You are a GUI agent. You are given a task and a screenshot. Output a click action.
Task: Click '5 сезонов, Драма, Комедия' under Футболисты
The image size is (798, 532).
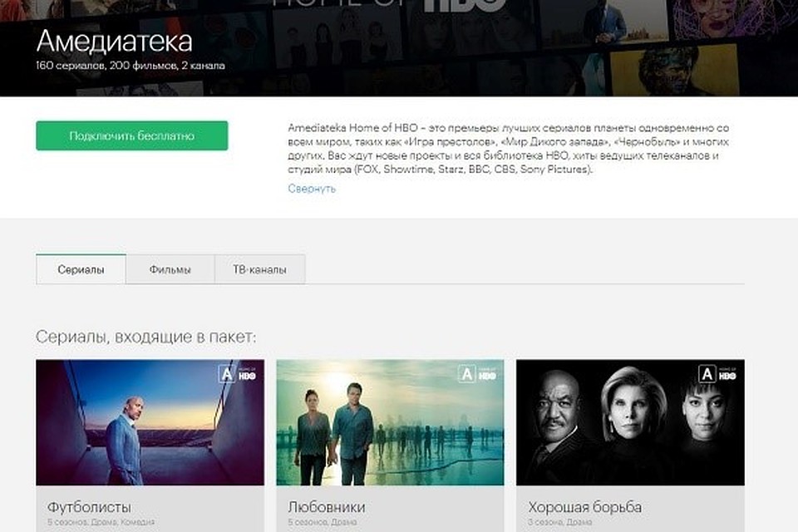click(x=101, y=522)
